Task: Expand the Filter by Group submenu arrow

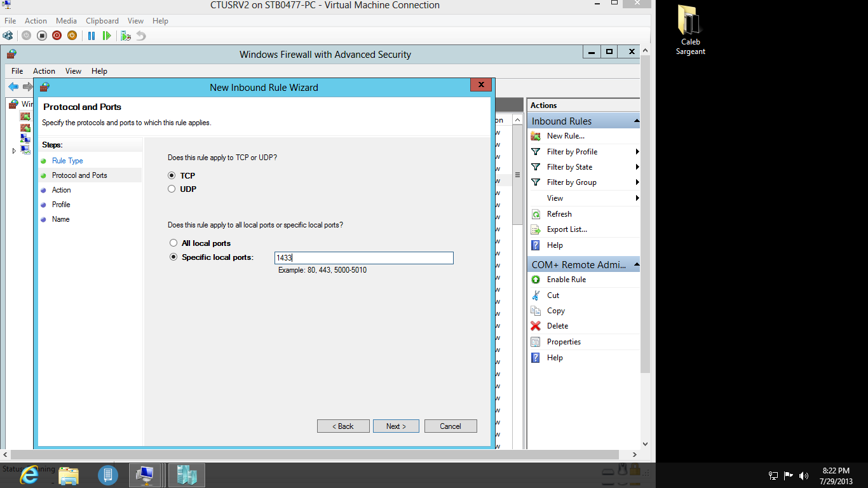Action: point(637,182)
